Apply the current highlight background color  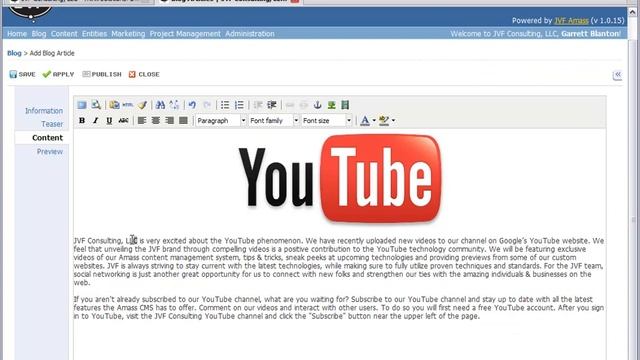pyautogui.click(x=384, y=120)
